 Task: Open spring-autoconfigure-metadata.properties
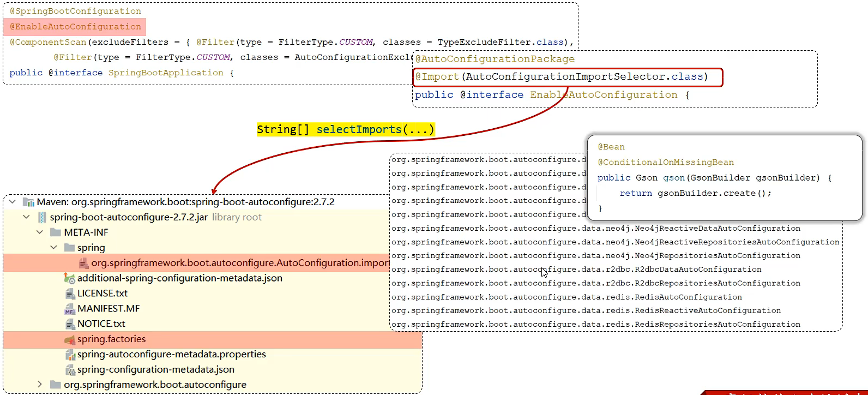click(172, 355)
